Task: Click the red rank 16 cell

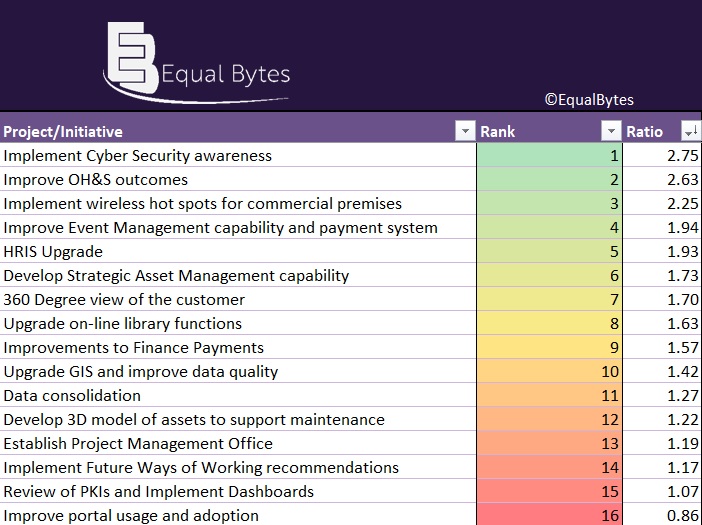Action: click(549, 515)
